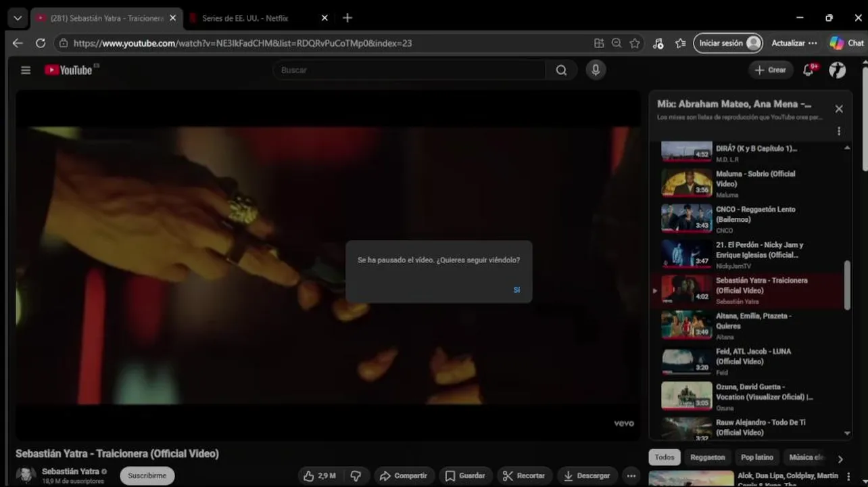Click the address bar URL
868x487 pixels.
click(243, 43)
